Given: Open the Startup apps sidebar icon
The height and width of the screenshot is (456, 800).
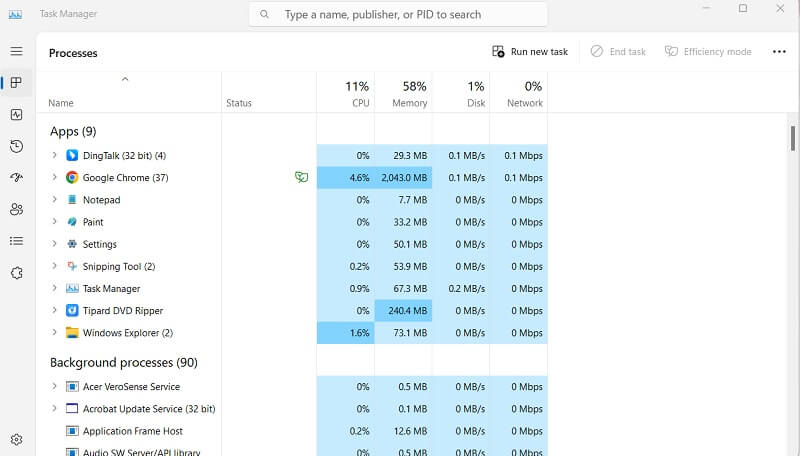Looking at the screenshot, I should click(16, 178).
